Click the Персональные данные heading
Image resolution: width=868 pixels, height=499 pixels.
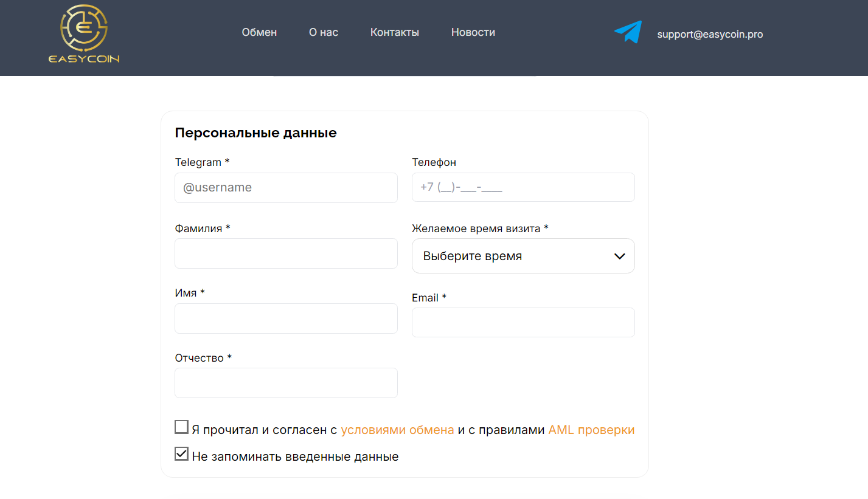coord(255,132)
